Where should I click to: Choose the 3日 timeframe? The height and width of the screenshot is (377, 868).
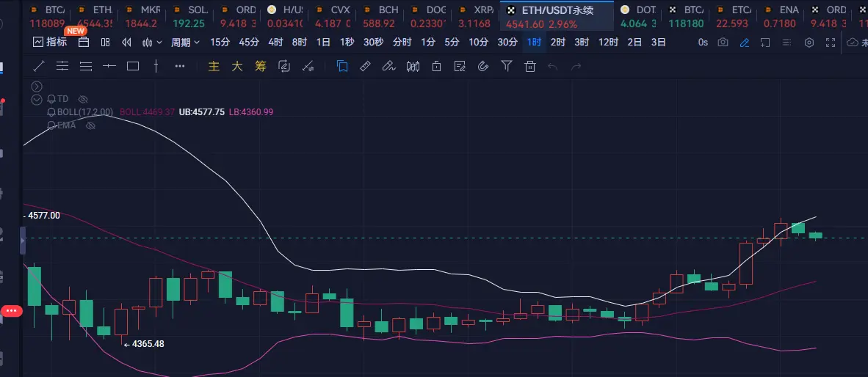(658, 42)
